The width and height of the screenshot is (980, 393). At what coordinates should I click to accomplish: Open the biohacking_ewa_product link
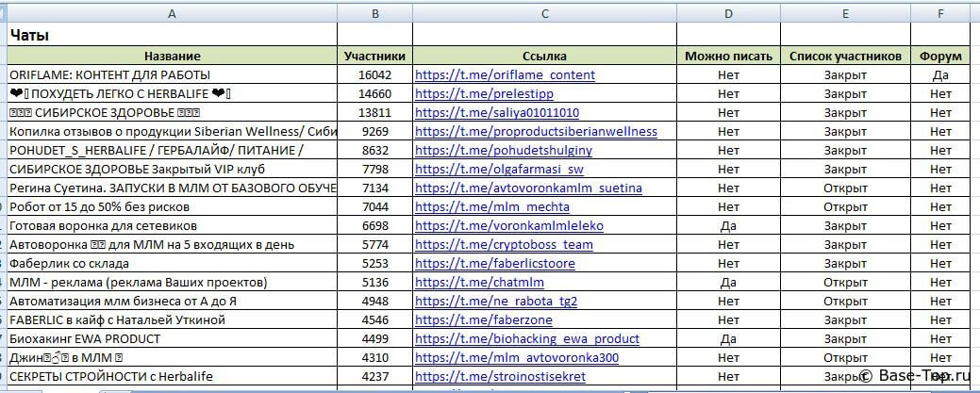coord(526,338)
